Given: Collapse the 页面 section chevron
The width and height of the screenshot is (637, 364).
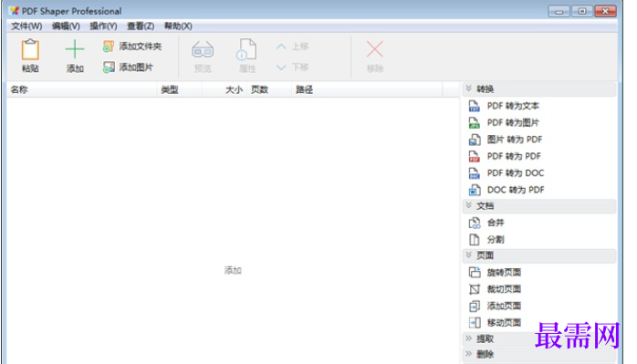Looking at the screenshot, I should (x=468, y=255).
